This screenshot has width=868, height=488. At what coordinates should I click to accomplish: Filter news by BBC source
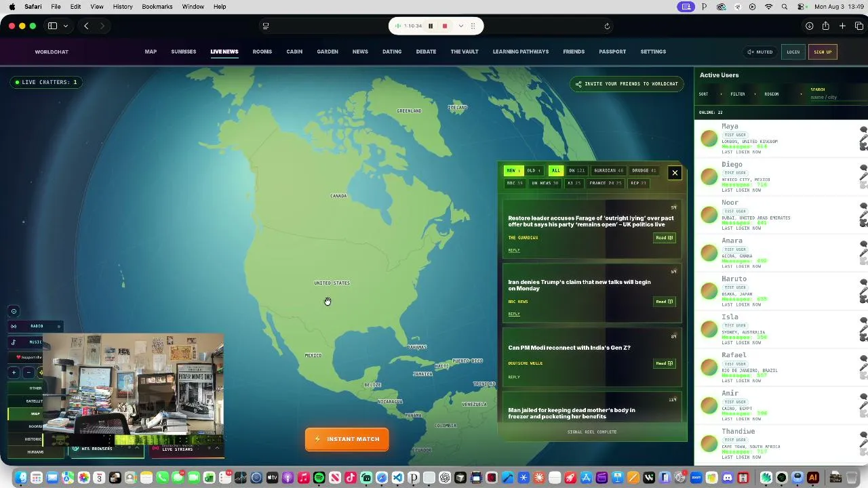click(x=515, y=183)
